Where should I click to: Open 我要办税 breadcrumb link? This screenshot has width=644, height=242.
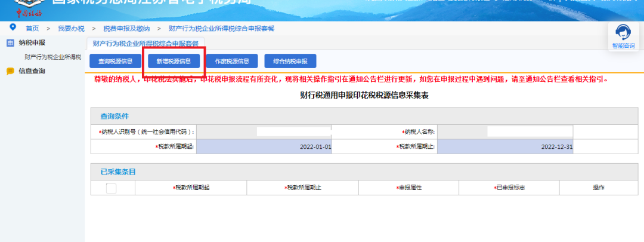point(71,28)
